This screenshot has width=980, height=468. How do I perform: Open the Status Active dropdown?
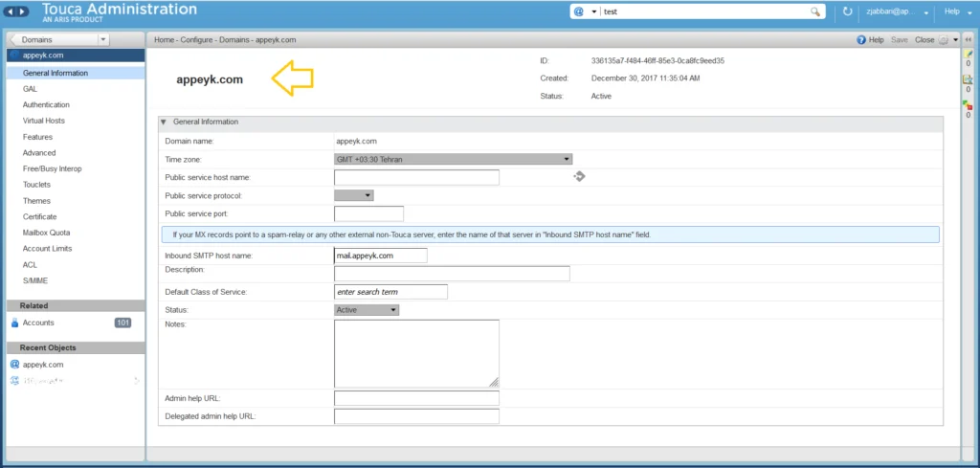[367, 310]
